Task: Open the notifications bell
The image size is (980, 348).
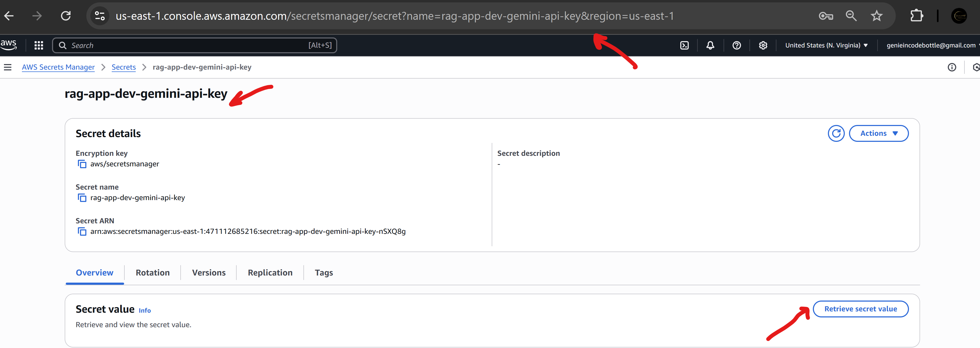Action: click(x=710, y=46)
